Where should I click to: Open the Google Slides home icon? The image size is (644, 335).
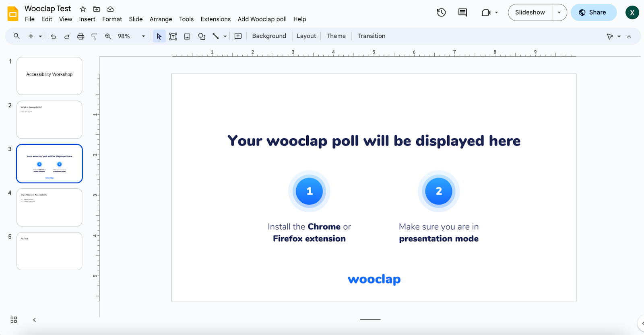coord(13,14)
